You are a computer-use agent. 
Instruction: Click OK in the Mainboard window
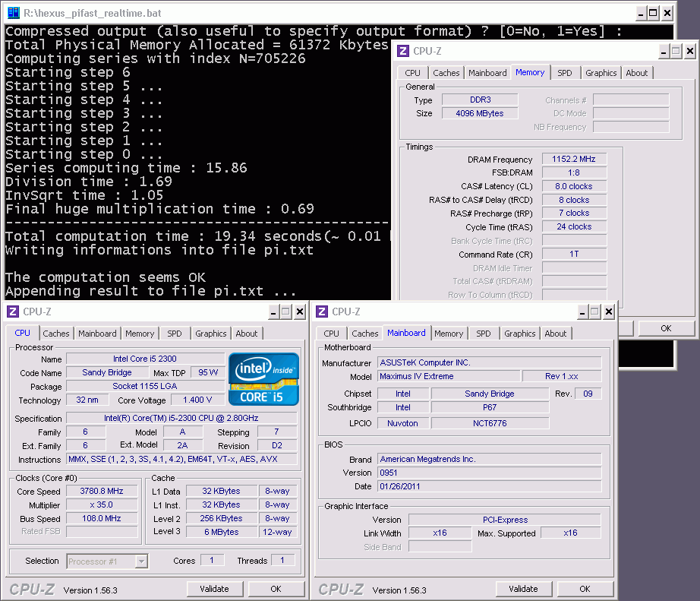[x=585, y=589]
